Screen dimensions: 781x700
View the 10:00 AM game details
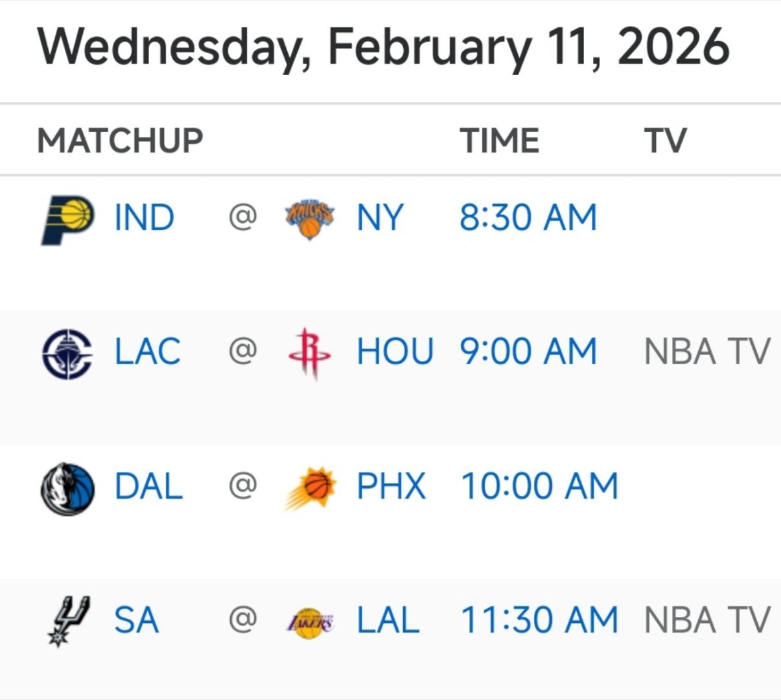539,487
